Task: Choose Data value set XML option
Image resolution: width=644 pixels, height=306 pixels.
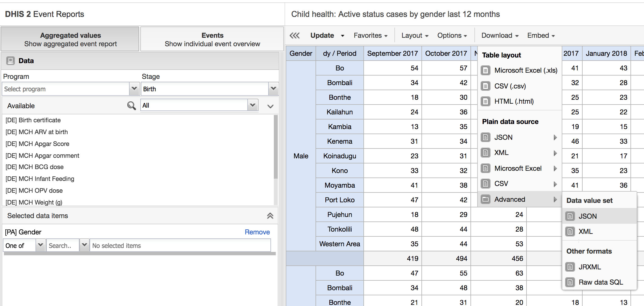Action: click(585, 231)
